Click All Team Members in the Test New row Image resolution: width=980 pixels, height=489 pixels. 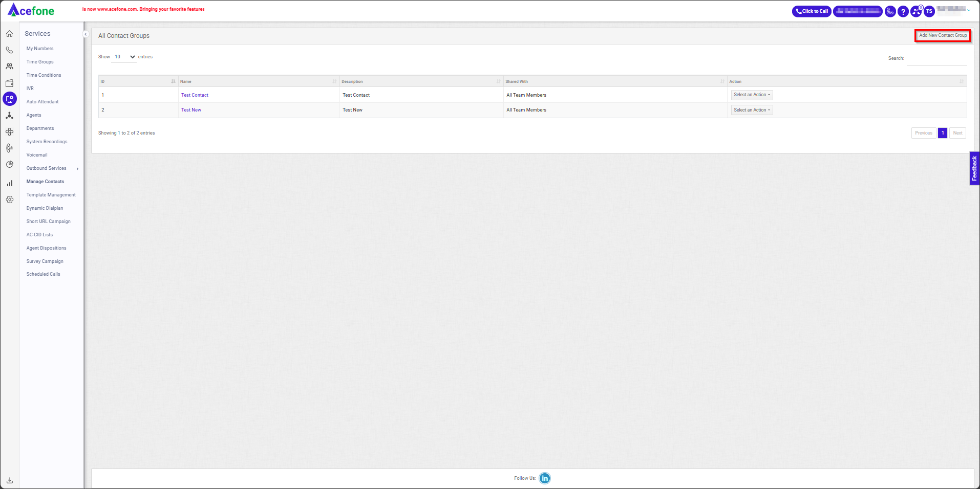click(526, 110)
